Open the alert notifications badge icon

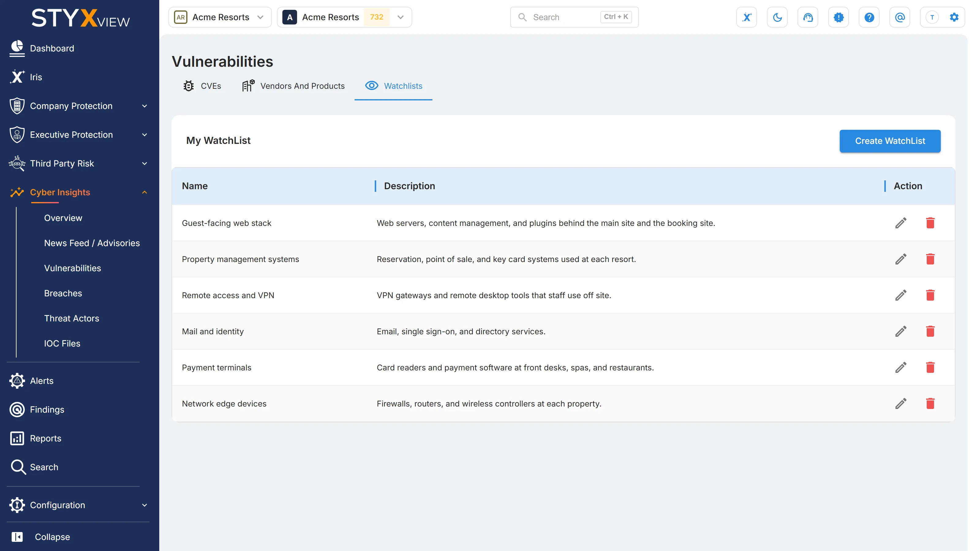click(x=839, y=17)
